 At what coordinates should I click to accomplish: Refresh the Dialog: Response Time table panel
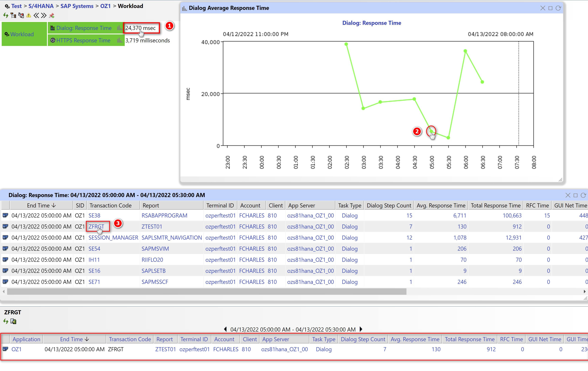coord(583,195)
